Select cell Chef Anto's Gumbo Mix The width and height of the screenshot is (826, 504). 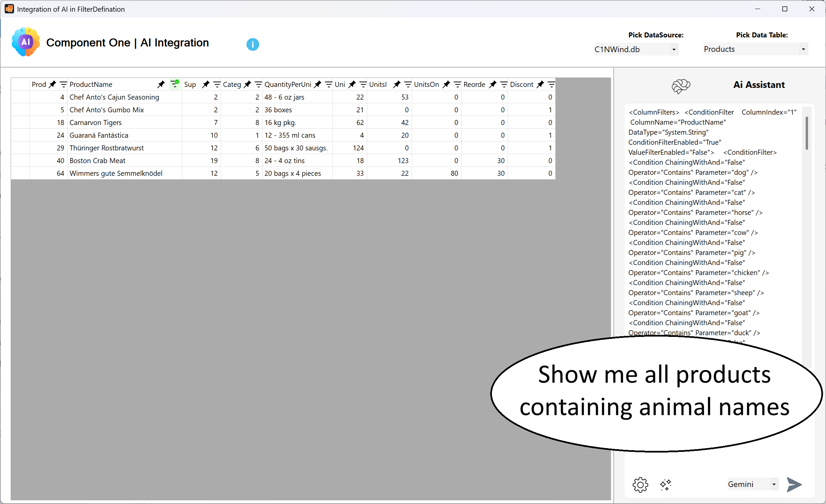pyautogui.click(x=124, y=110)
